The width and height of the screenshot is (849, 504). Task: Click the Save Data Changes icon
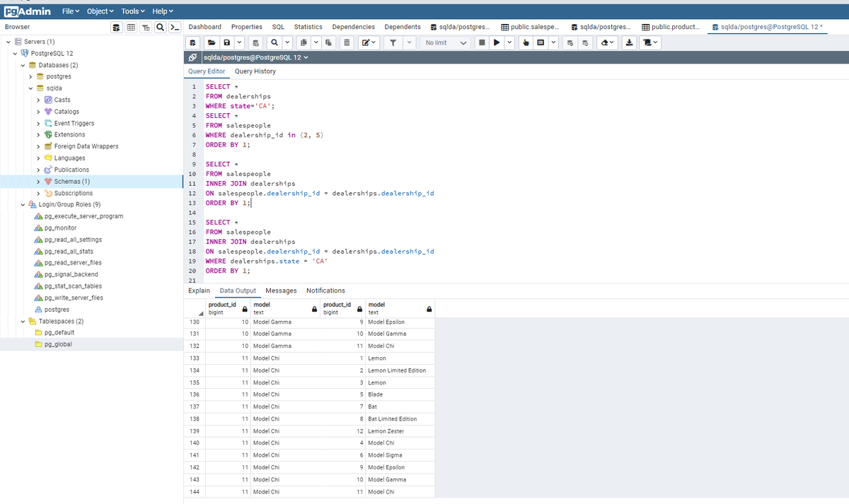coord(255,42)
